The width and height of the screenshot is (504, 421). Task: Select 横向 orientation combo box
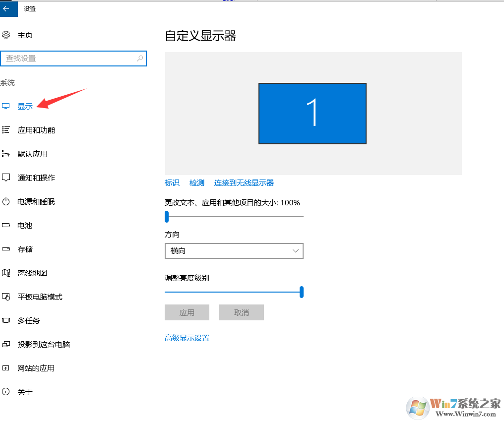click(x=234, y=251)
